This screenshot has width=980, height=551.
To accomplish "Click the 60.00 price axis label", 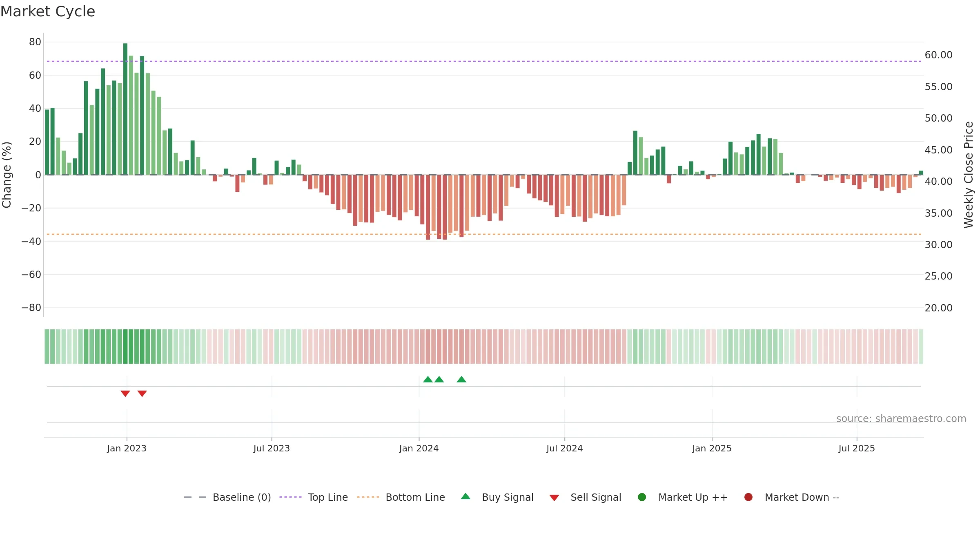I will point(938,55).
